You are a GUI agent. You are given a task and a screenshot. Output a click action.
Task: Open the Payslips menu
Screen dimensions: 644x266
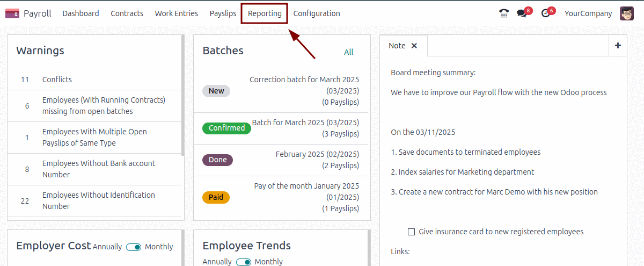pyautogui.click(x=223, y=13)
